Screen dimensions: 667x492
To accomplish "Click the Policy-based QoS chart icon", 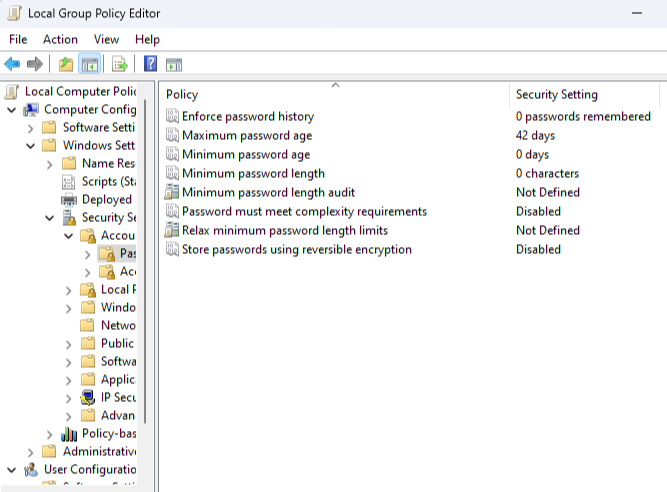I will [x=69, y=434].
